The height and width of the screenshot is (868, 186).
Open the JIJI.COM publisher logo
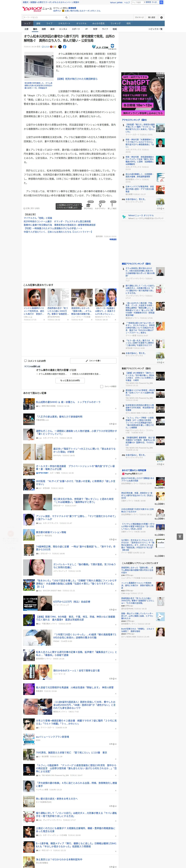point(100,47)
